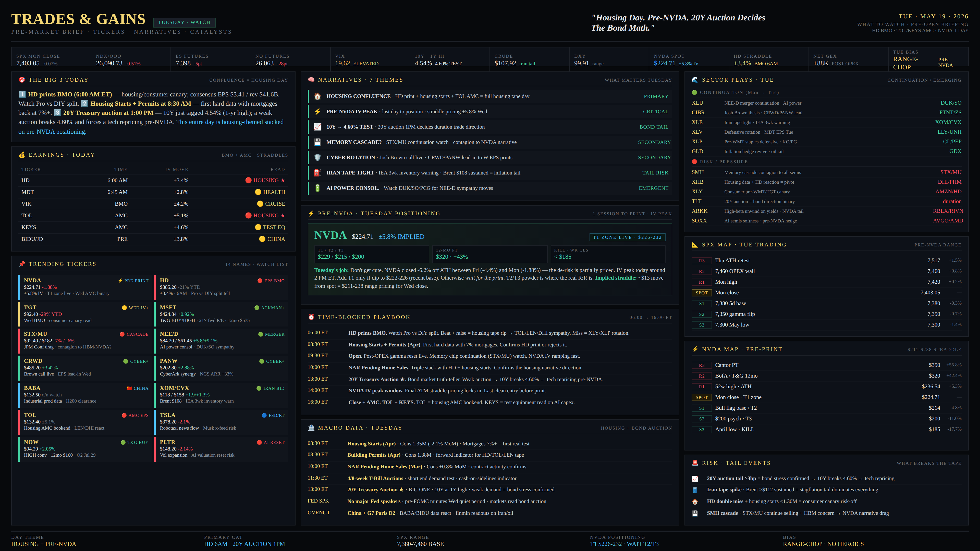Click the KEYS ticker in the Earnings table
Viewport: 980px width, 551px height.
coord(29,227)
